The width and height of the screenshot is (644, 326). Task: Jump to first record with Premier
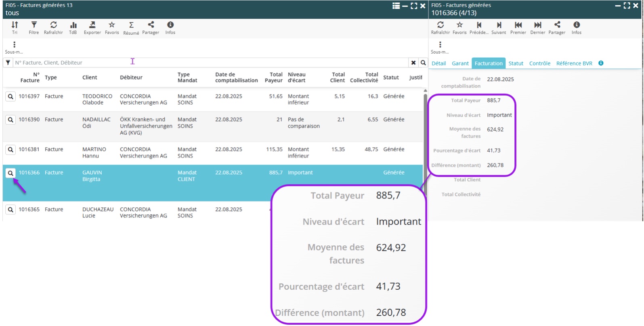pos(518,27)
